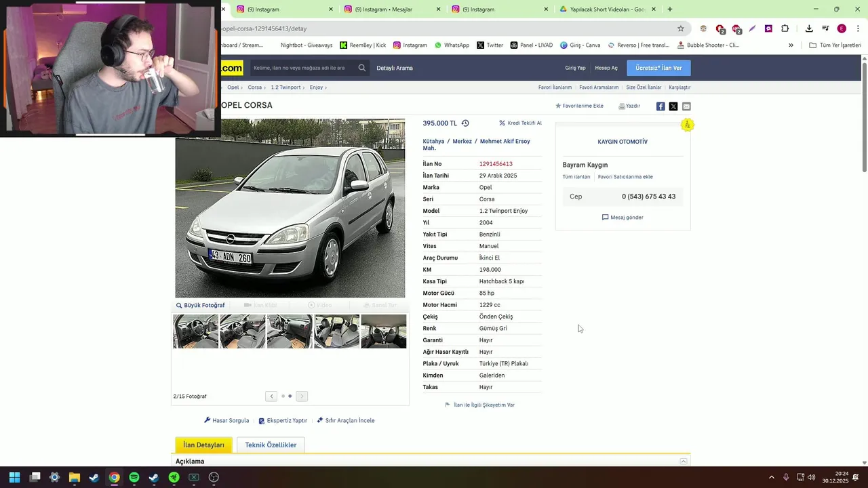Open Chrome downloads icon
This screenshot has height=488, width=868.
809,28
